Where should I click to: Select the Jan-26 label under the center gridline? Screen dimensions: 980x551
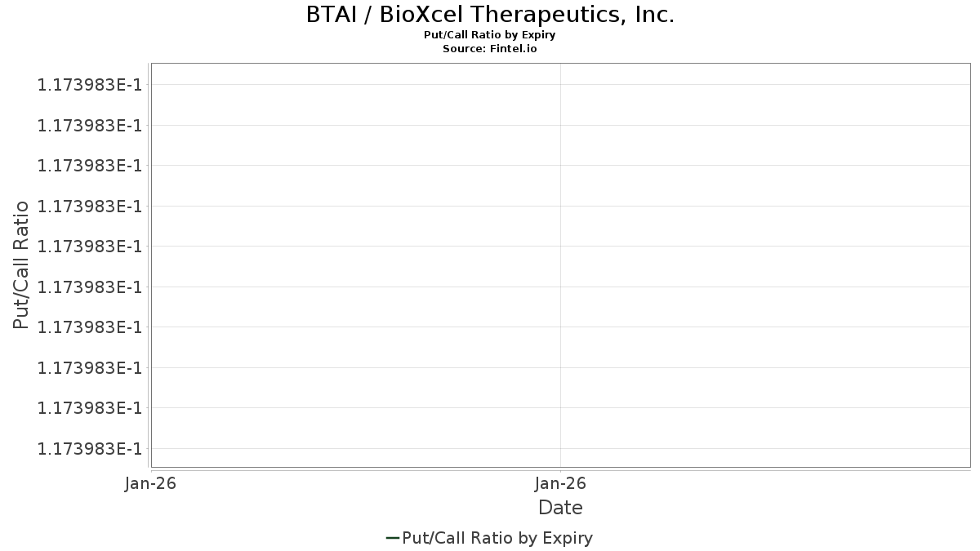(560, 483)
